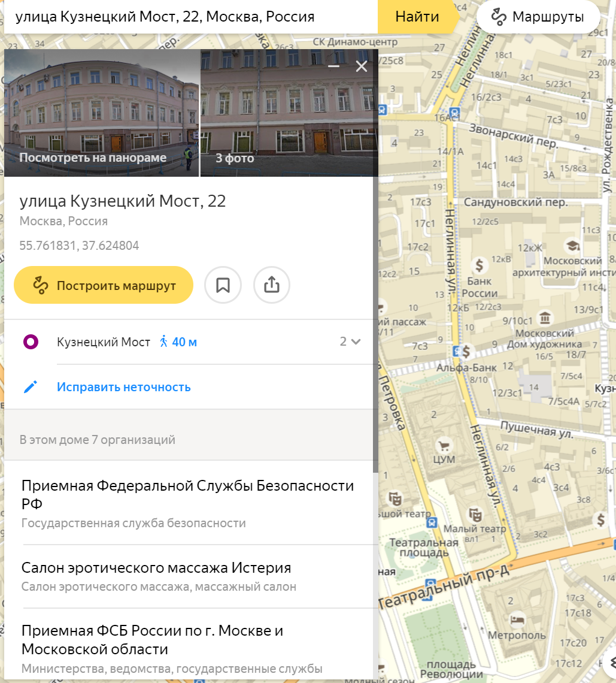
Task: Open Маршруты route planner
Action: (x=538, y=17)
